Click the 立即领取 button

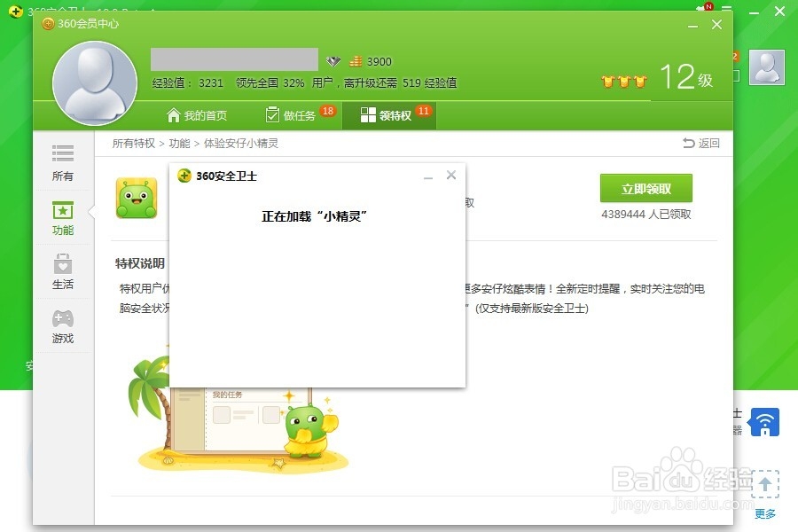coord(645,188)
